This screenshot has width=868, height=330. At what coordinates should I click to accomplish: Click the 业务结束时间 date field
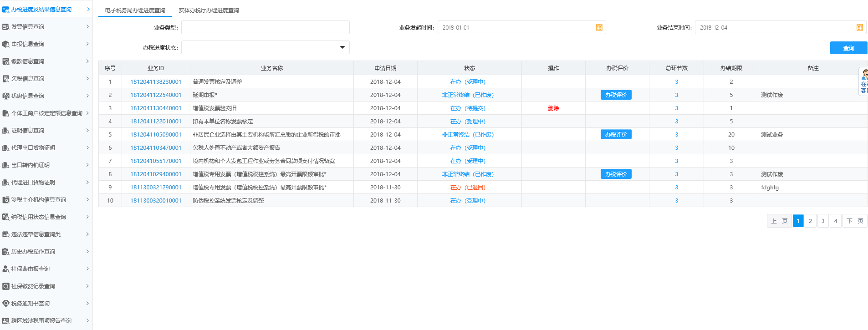pos(781,27)
